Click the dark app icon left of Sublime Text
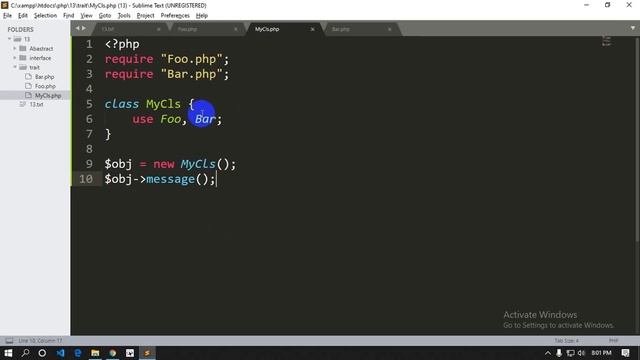 (x=130, y=353)
